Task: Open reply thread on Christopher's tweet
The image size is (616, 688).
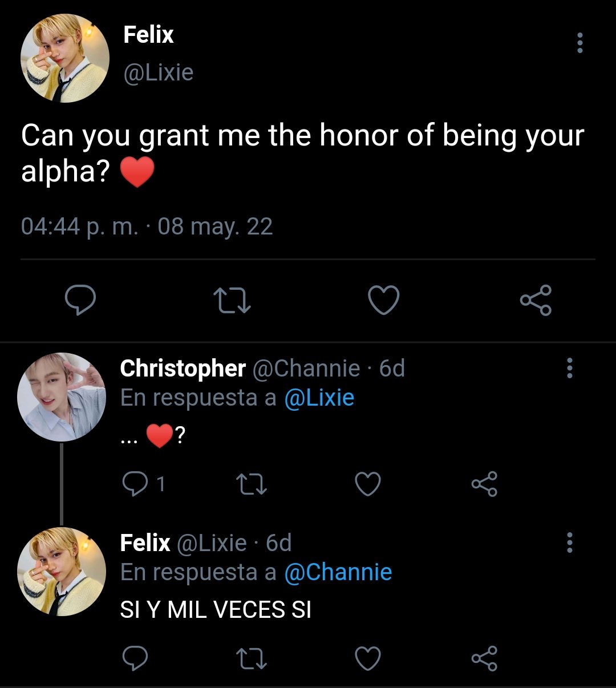Action: [x=144, y=484]
